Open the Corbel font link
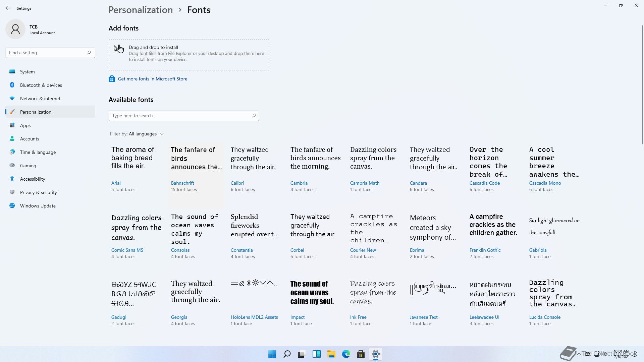 click(x=297, y=250)
